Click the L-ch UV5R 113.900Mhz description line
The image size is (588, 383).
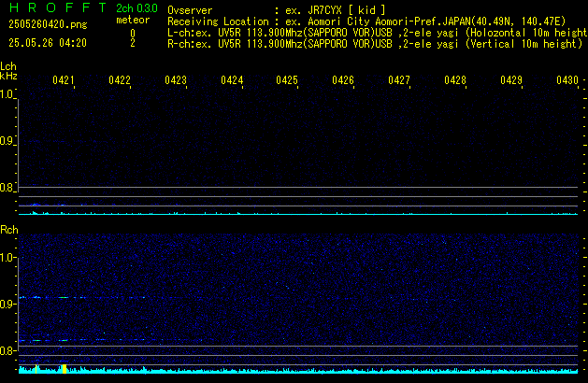(378, 33)
